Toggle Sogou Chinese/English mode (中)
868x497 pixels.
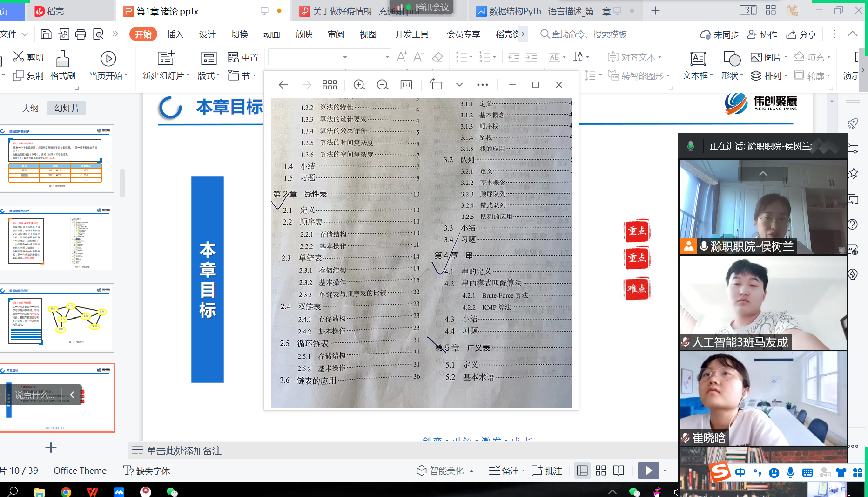point(740,473)
